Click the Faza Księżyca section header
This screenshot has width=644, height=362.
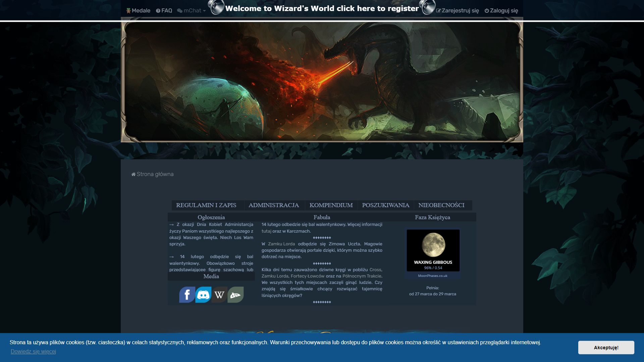pos(433,217)
